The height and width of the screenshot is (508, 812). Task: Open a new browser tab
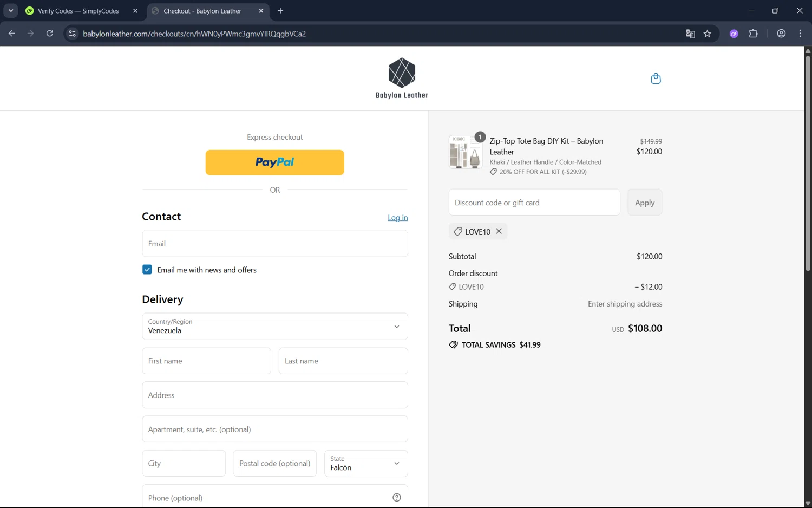[280, 11]
